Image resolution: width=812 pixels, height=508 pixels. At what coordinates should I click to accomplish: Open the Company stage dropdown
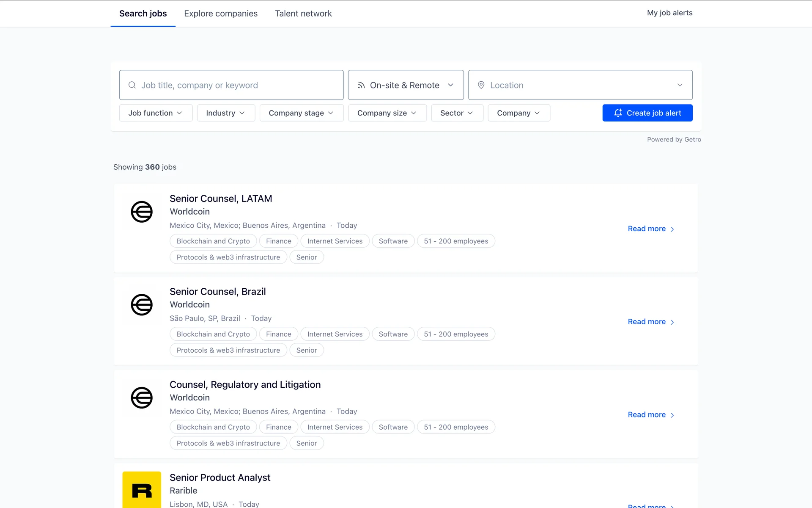point(301,113)
